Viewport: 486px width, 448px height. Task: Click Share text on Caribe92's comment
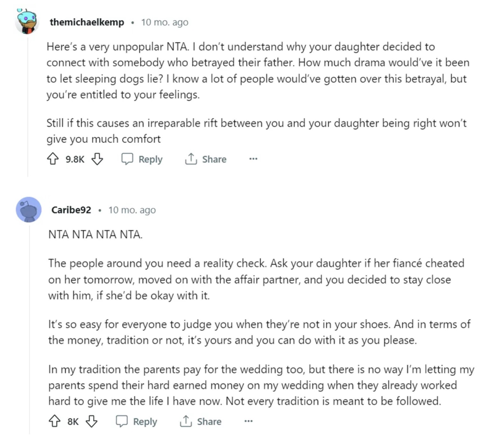(209, 422)
